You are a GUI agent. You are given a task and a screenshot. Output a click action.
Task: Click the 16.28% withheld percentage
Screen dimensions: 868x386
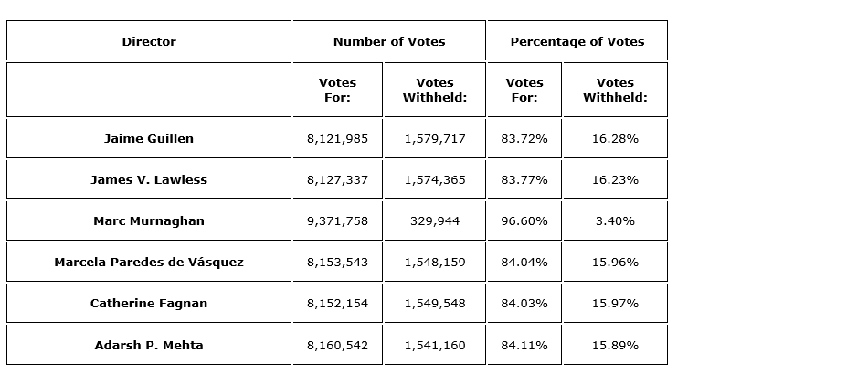coord(615,138)
